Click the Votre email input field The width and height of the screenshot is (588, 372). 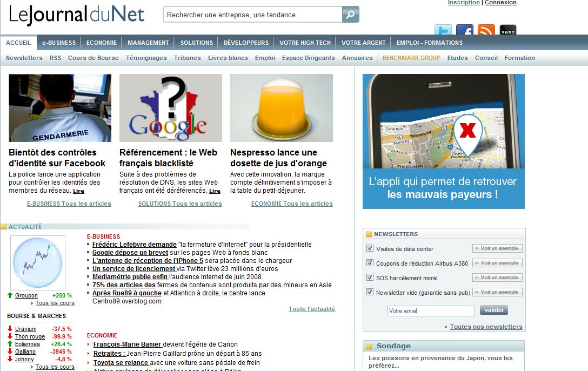click(431, 310)
